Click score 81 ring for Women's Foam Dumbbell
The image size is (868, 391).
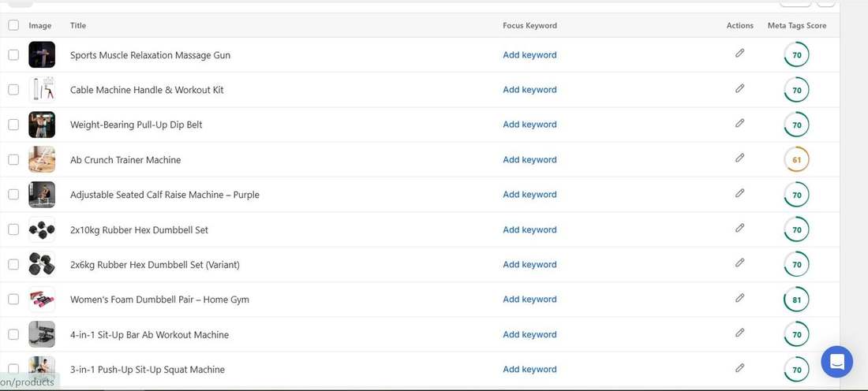click(797, 300)
